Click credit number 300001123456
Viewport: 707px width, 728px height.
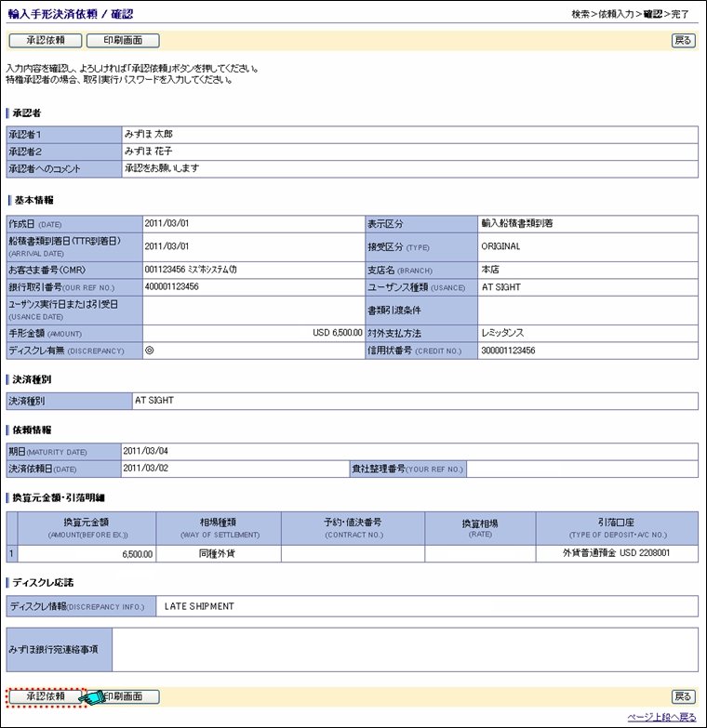click(x=508, y=351)
